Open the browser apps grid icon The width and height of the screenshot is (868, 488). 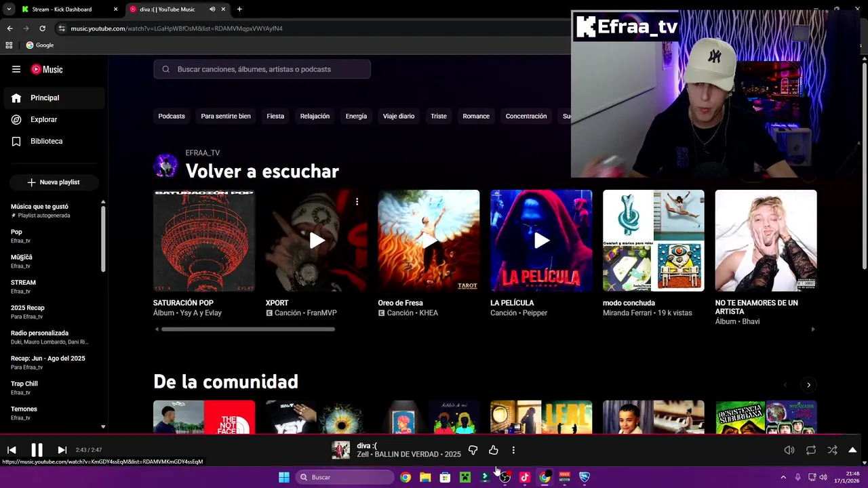9,45
